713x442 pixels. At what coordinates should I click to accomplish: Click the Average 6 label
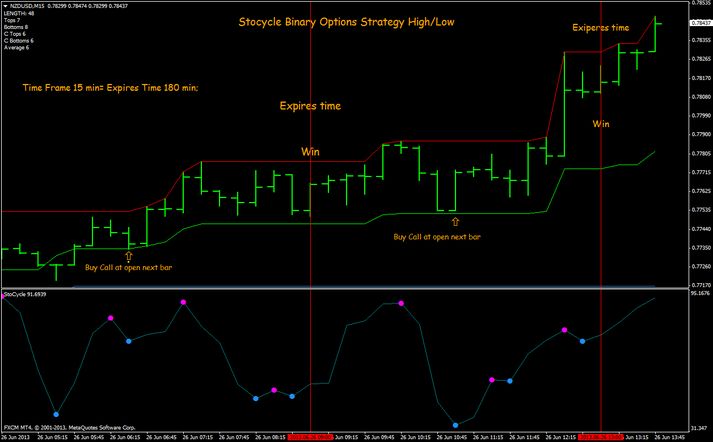coord(16,47)
